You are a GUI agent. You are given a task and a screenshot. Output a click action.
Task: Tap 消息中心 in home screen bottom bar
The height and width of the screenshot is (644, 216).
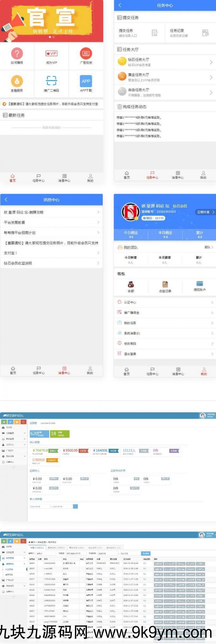(64, 178)
